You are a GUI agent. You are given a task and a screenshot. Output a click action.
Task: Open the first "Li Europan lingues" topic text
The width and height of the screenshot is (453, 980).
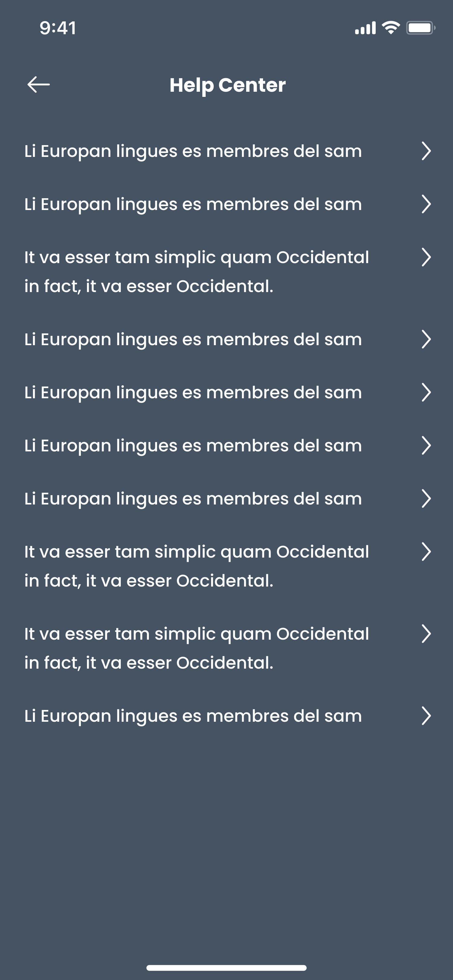click(193, 151)
